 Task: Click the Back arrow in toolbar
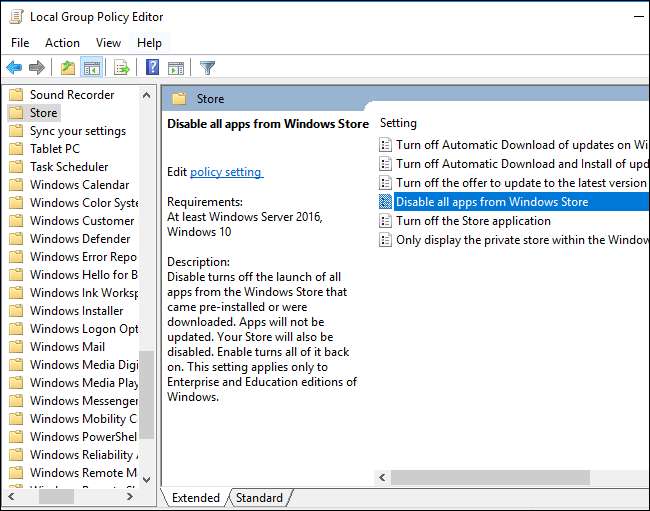click(x=14, y=68)
